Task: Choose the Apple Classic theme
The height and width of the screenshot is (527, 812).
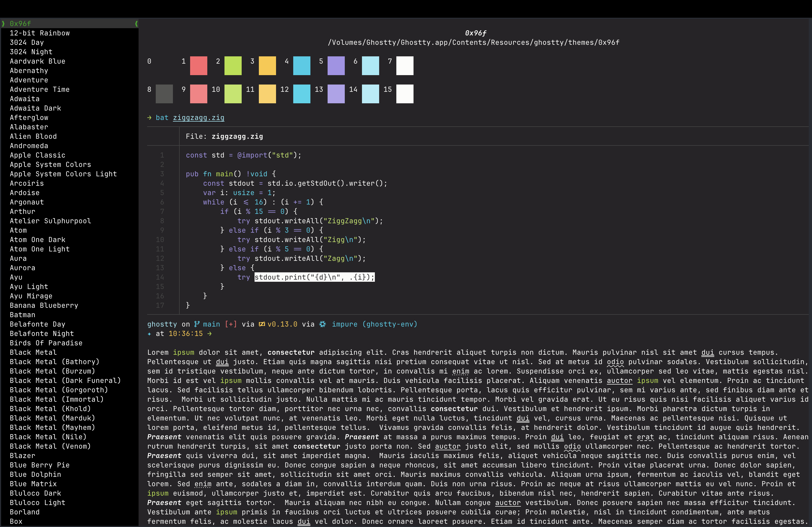Action: tap(38, 155)
